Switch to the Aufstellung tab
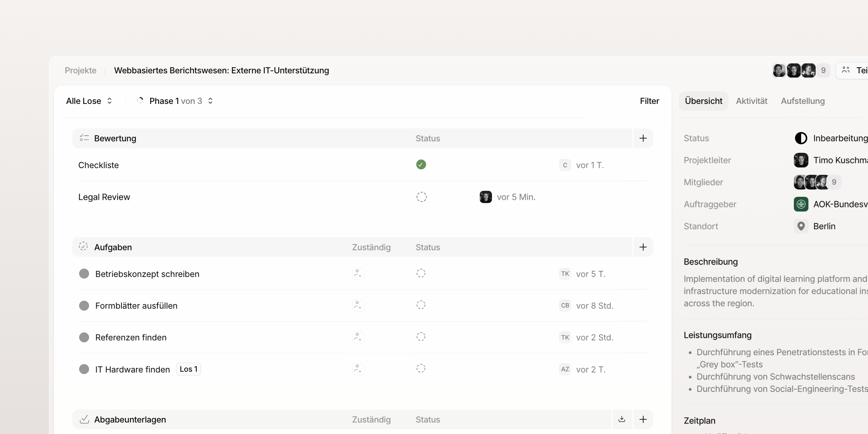The height and width of the screenshot is (434, 868). coord(803,101)
